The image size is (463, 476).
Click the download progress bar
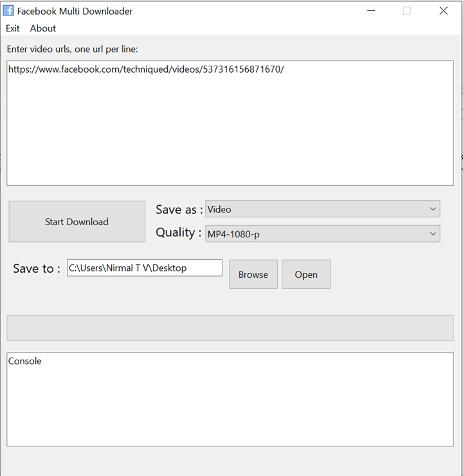(x=230, y=328)
